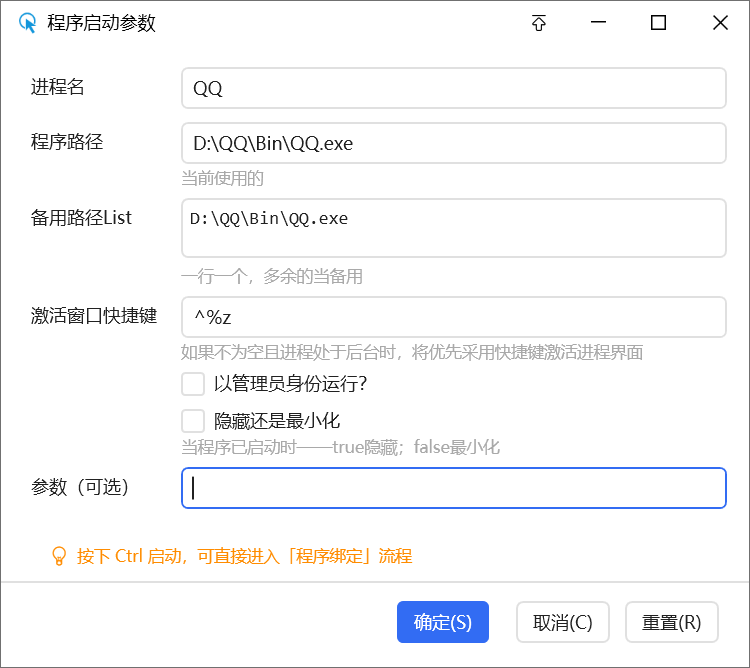Click into the 备用路径List text area
Image resolution: width=750 pixels, height=668 pixels.
coord(454,228)
